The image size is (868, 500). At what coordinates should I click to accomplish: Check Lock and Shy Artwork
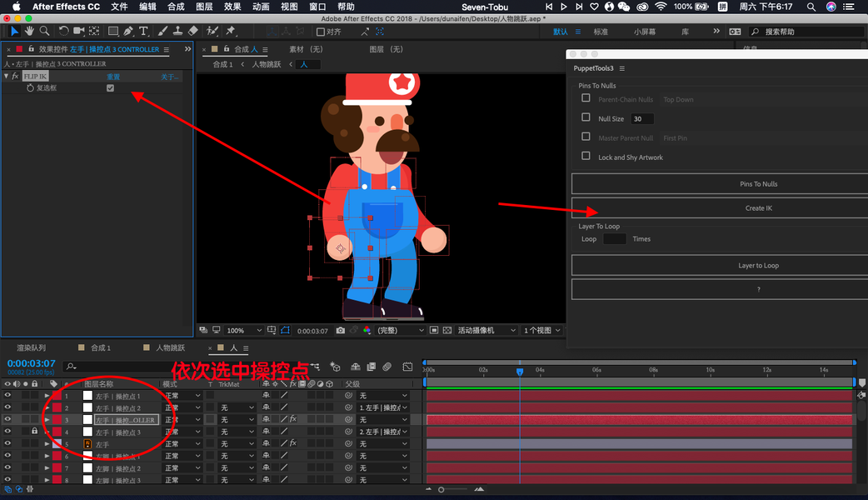586,156
